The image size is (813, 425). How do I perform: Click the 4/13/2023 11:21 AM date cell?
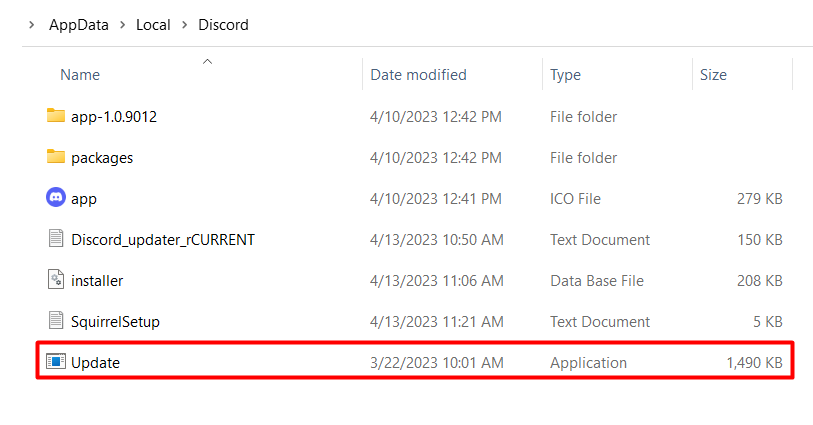[437, 321]
